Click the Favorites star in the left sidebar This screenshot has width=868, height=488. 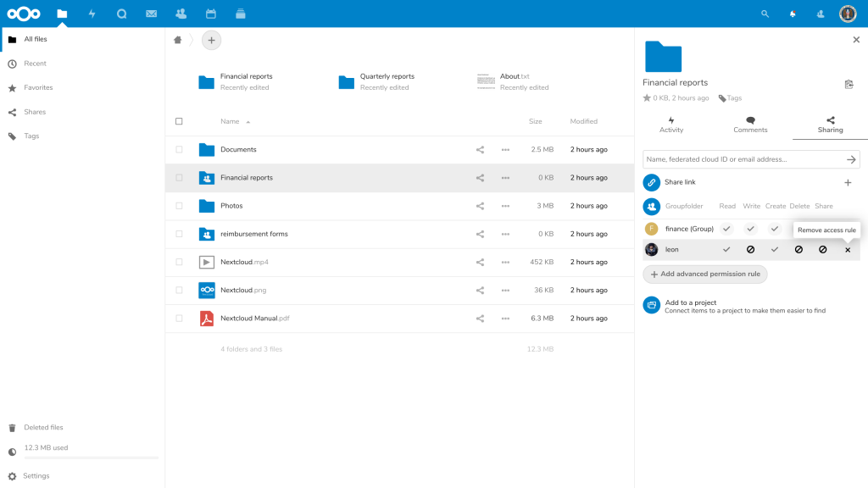pyautogui.click(x=12, y=87)
